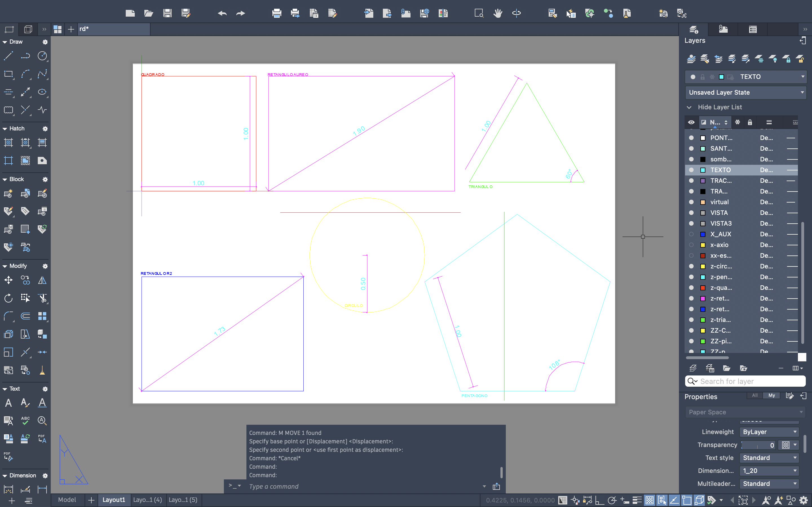The width and height of the screenshot is (812, 507).
Task: Collapse the Hatch panel section
Action: (5, 129)
